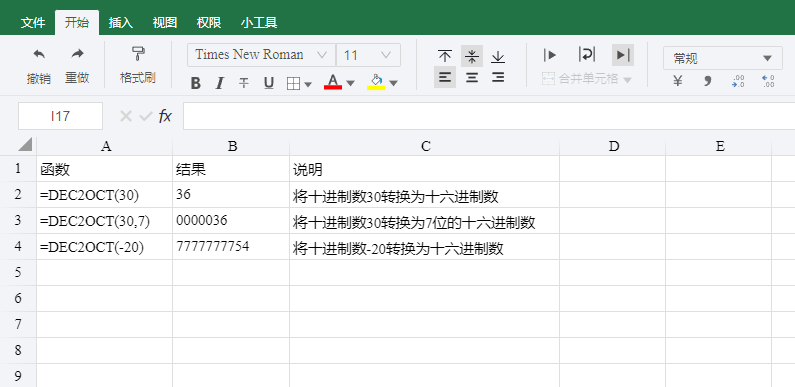The height and width of the screenshot is (387, 795).
Task: Align cell content to top
Action: [445, 56]
